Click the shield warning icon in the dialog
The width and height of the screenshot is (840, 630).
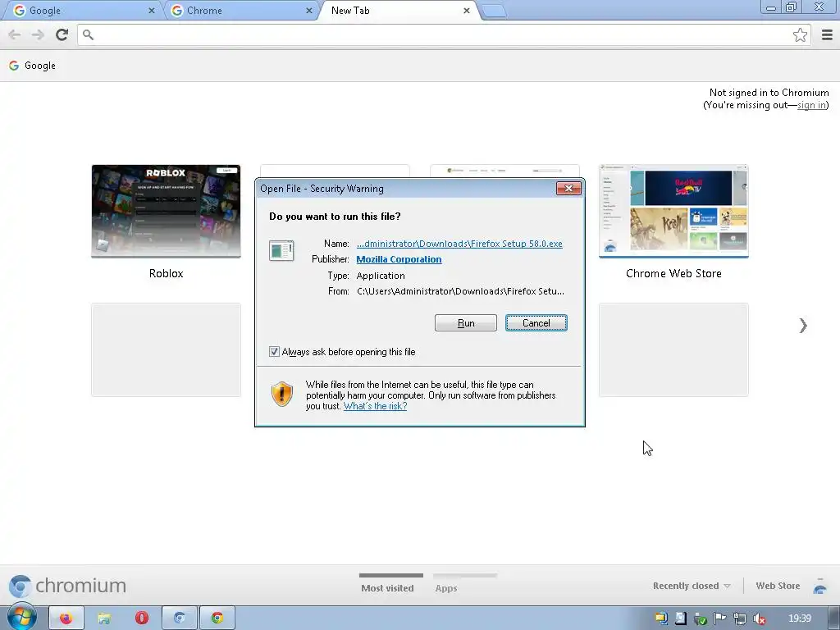point(282,395)
